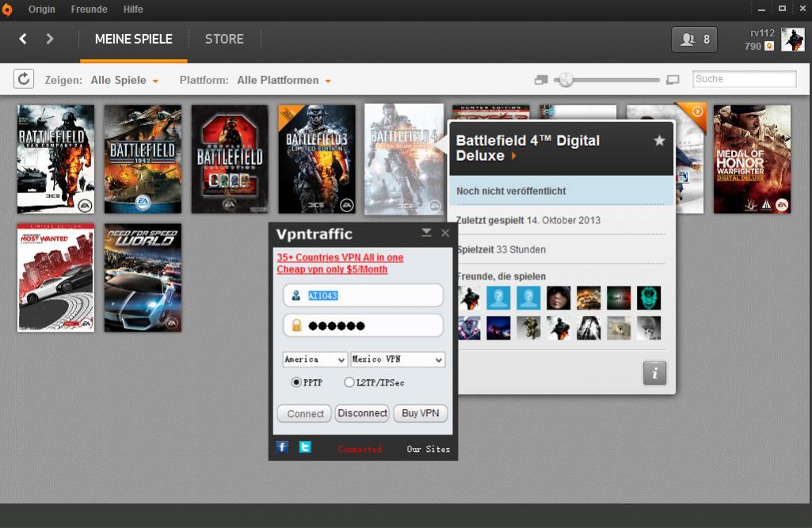Click the 'Spielzeit 33 Stunden' line

pos(501,249)
